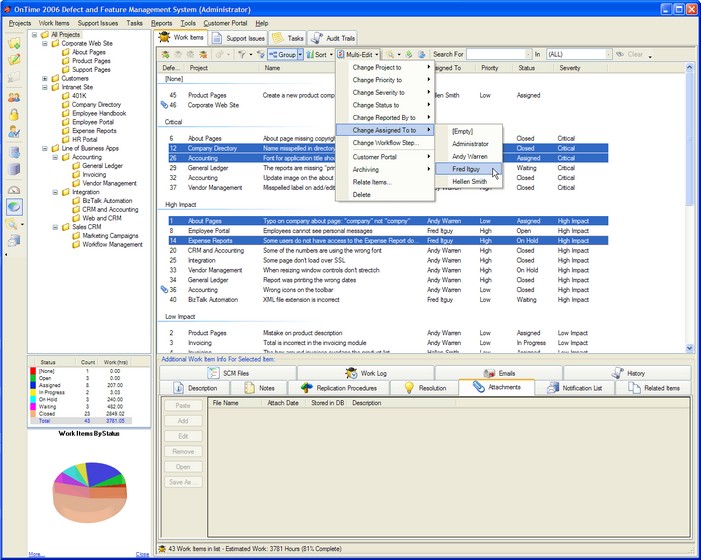Viewport: 701px width, 560px height.
Task: Click the Severity column header
Action: pyautogui.click(x=581, y=68)
